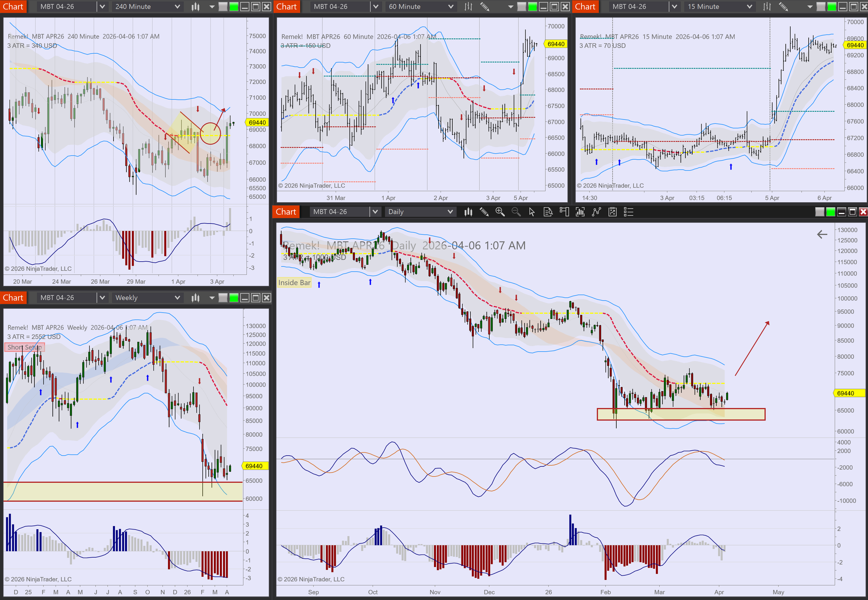Viewport: 868px width, 600px height.
Task: Open bar type selector on Daily chart
Action: (x=468, y=212)
